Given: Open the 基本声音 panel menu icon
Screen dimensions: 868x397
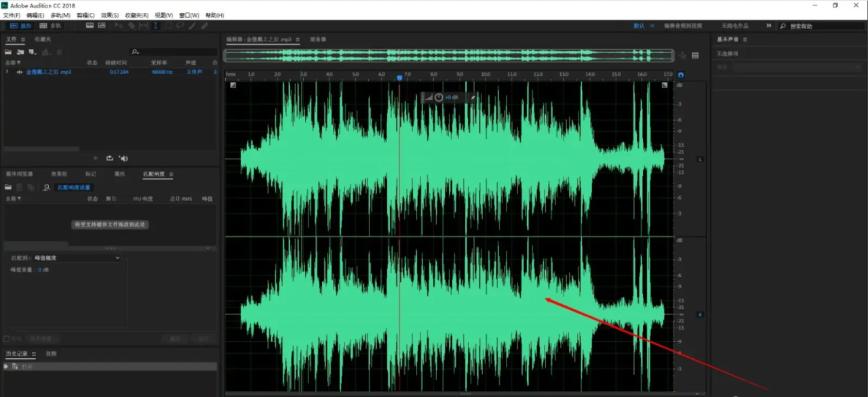Looking at the screenshot, I should 745,39.
